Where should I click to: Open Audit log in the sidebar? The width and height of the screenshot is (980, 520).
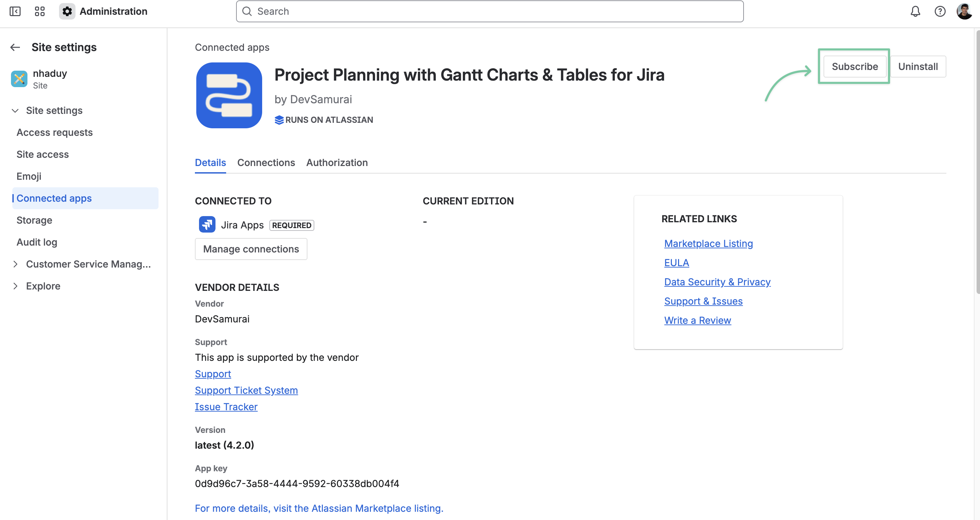pyautogui.click(x=37, y=242)
